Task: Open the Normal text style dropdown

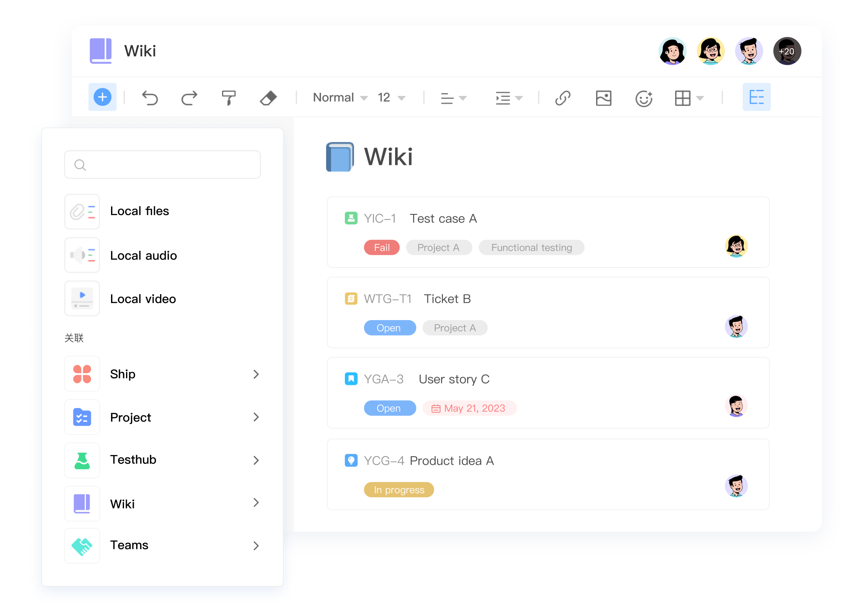Action: pyautogui.click(x=340, y=98)
